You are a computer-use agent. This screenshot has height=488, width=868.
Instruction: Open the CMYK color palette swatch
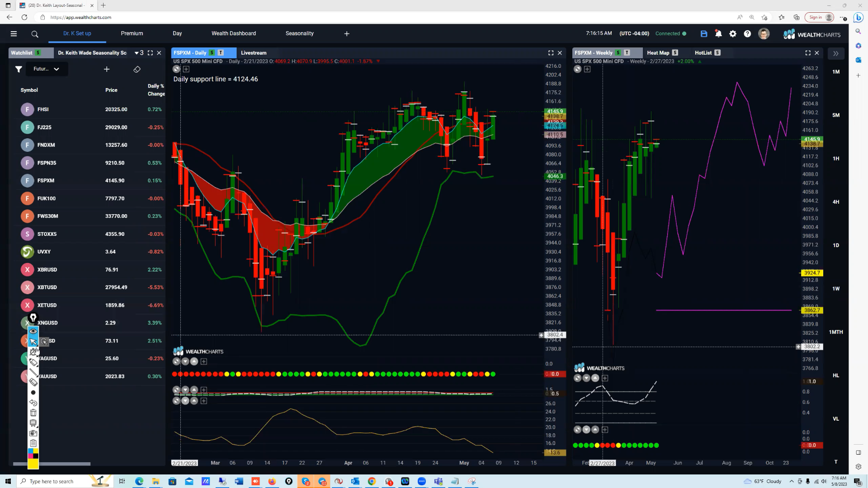pyautogui.click(x=33, y=454)
